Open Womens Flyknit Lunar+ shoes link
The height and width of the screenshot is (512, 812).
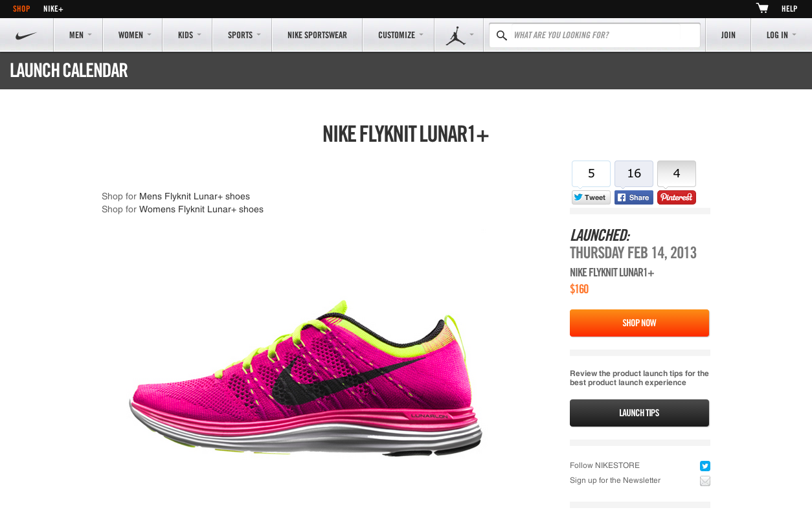click(x=201, y=209)
